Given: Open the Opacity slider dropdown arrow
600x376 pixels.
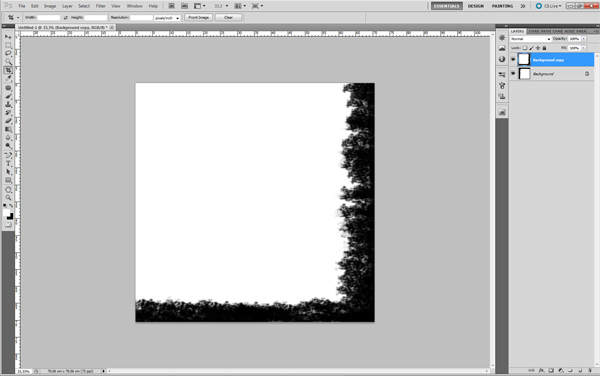Looking at the screenshot, I should pyautogui.click(x=584, y=39).
